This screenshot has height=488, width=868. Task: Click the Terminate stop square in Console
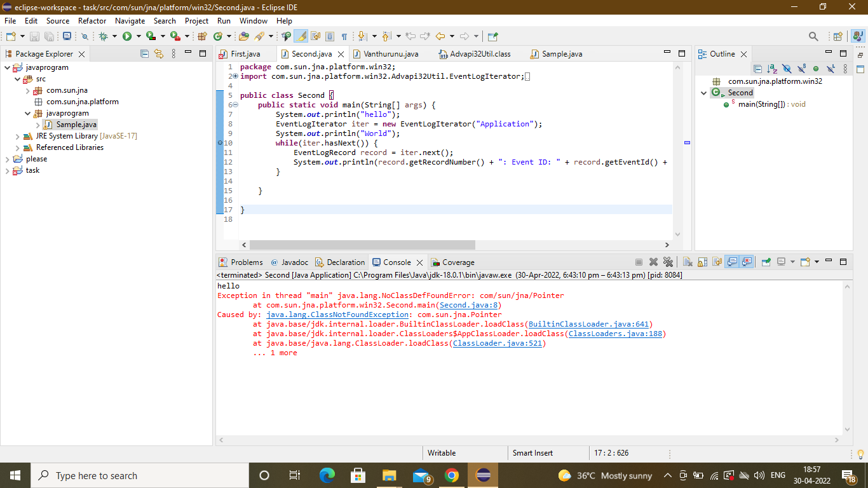pyautogui.click(x=639, y=262)
